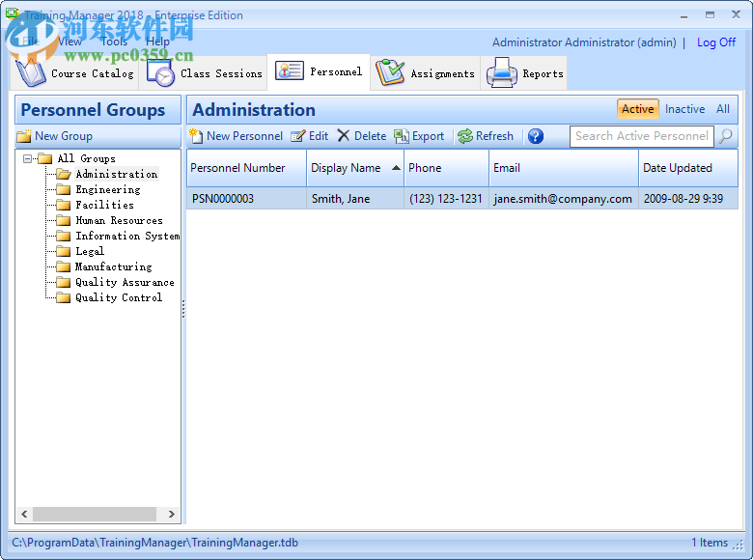Image resolution: width=753 pixels, height=560 pixels.
Task: Select the Quality Control tree group
Action: click(x=119, y=297)
